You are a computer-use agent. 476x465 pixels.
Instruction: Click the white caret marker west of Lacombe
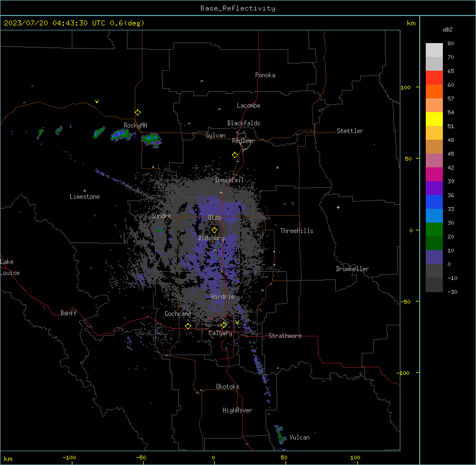point(219,109)
